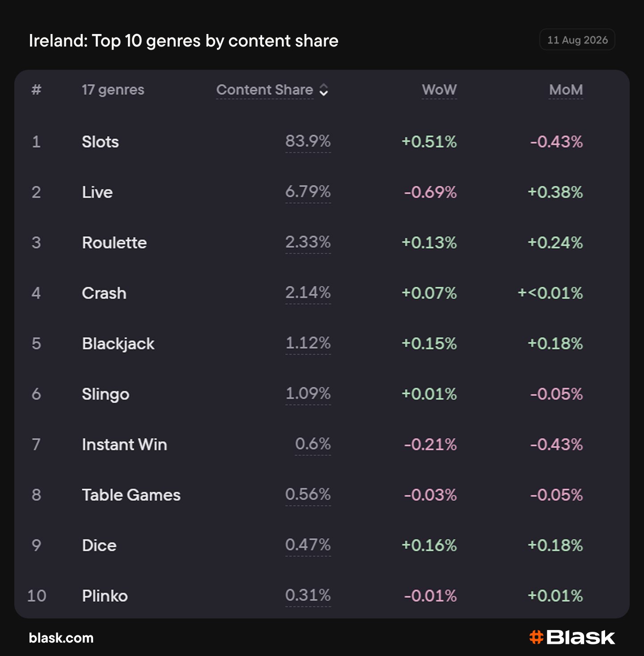The image size is (644, 656).
Task: Sort by Content Share column header
Action: pos(265,89)
